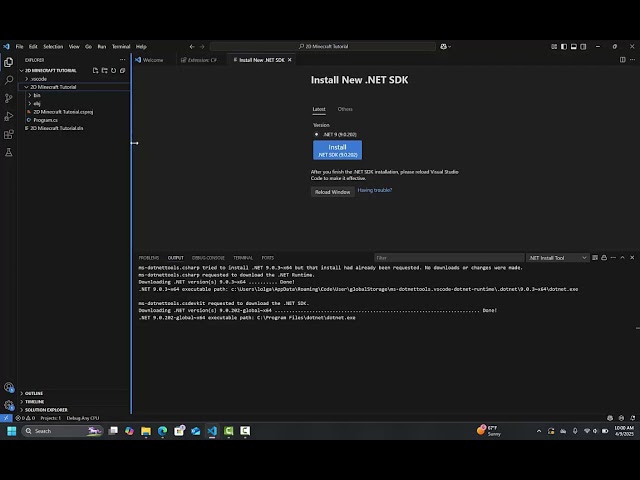Expand the Timeline section

[x=32, y=402]
